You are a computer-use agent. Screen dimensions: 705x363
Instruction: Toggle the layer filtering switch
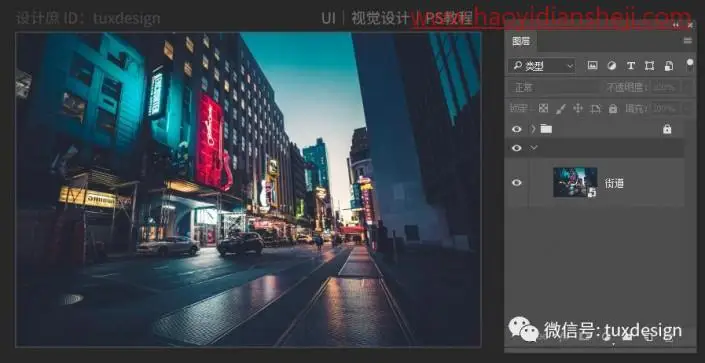coord(690,65)
